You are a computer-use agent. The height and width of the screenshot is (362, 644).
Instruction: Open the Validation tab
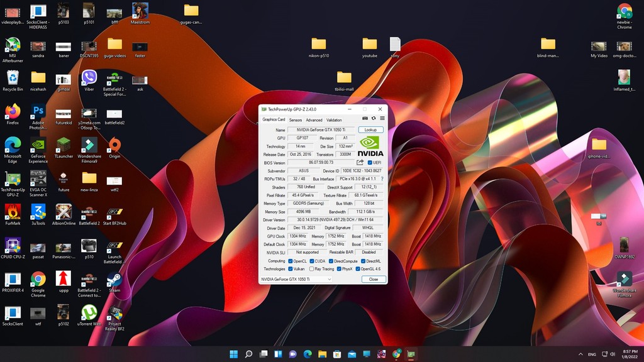(334, 119)
